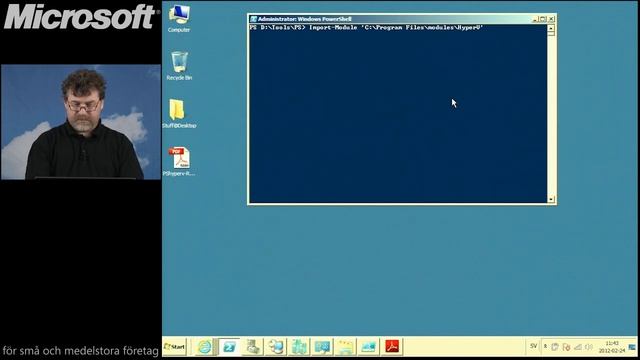Select the Recycle Bin desktop icon

(x=179, y=66)
